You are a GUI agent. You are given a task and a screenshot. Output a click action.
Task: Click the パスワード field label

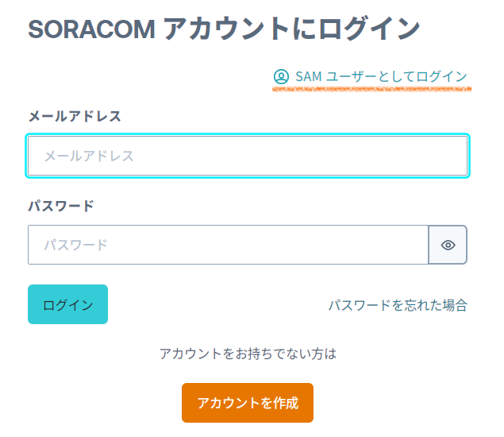[61, 206]
